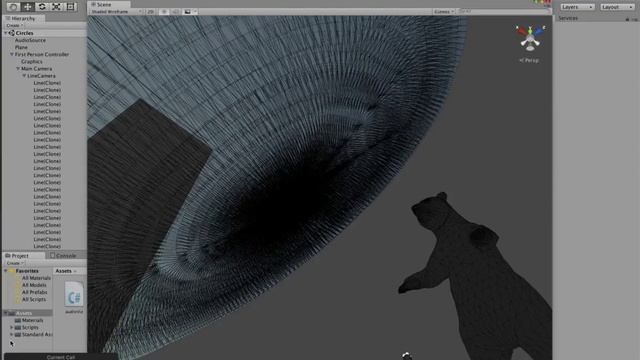This screenshot has width=640, height=360.
Task: Select the Assets folder in tree
Action: pyautogui.click(x=28, y=313)
